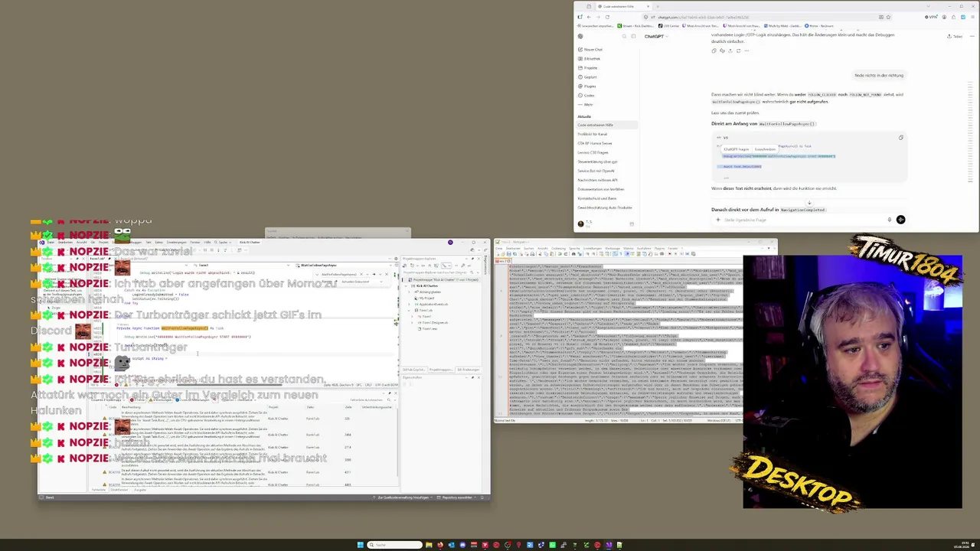This screenshot has height=551, width=980.
Task: Copy the ChatGPT response with copy icon
Action: coord(714,51)
